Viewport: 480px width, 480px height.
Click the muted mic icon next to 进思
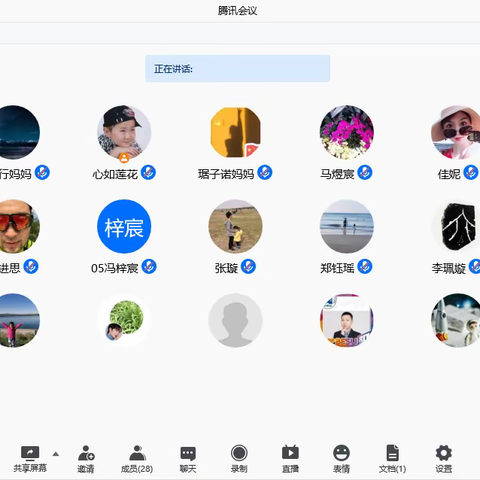[x=31, y=267]
